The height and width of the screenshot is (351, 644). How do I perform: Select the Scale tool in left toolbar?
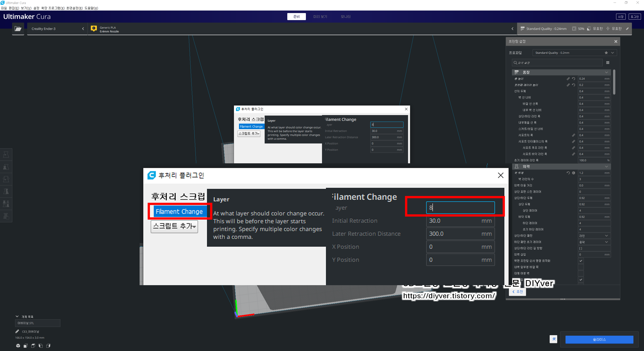tap(6, 167)
